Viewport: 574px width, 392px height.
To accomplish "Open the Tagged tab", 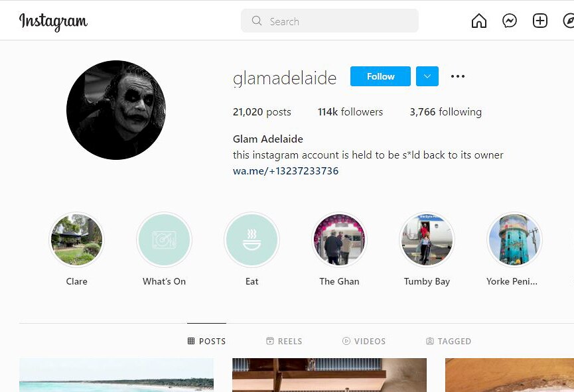I will click(449, 341).
